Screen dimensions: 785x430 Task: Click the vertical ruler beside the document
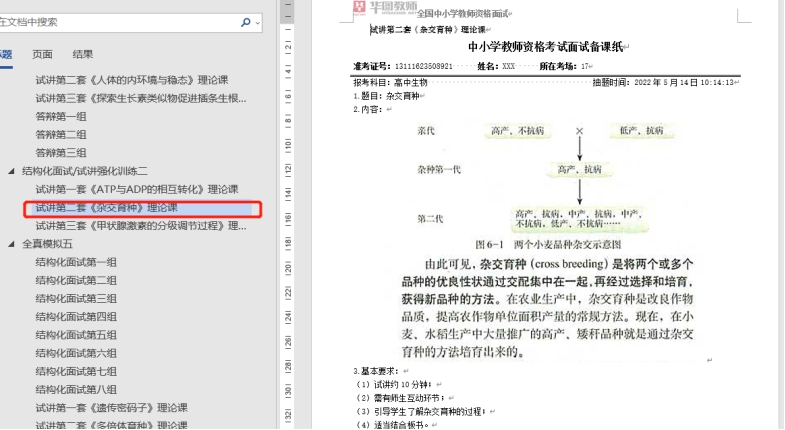(287, 250)
